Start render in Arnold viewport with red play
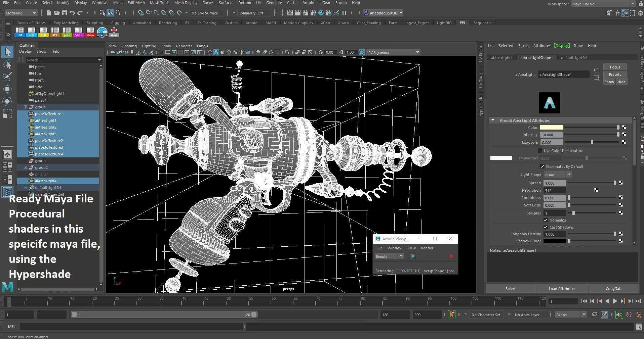 [451, 256]
